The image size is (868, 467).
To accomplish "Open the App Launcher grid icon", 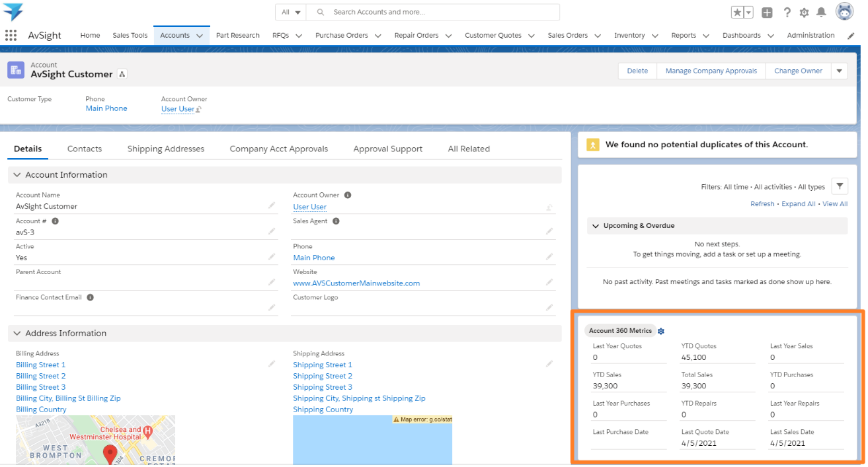I will coord(11,36).
